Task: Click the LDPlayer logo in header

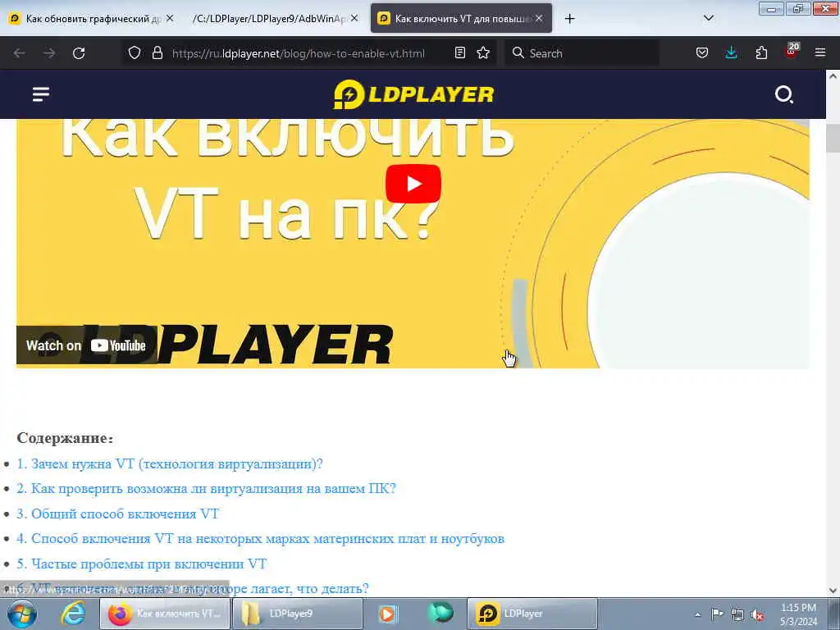Action: (413, 94)
